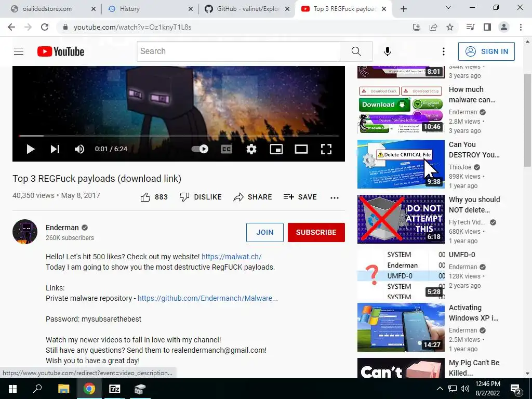Save the video to a playlist
The width and height of the screenshot is (532, 399).
(300, 197)
